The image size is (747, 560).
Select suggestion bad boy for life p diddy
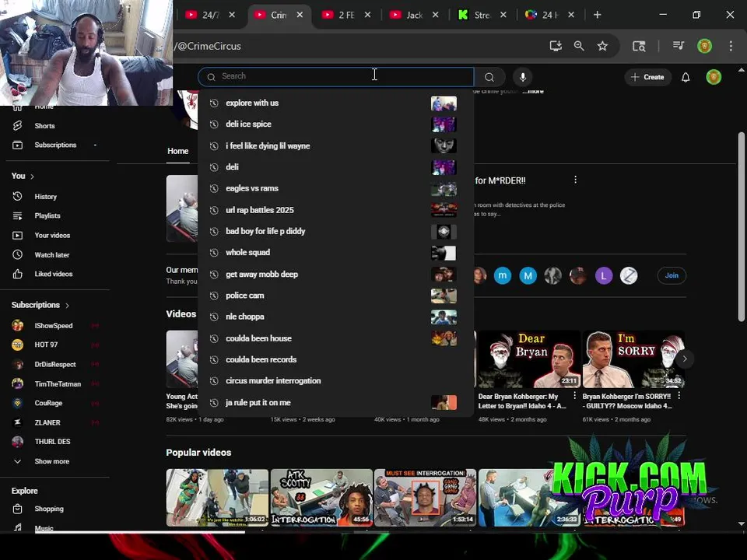click(x=336, y=231)
